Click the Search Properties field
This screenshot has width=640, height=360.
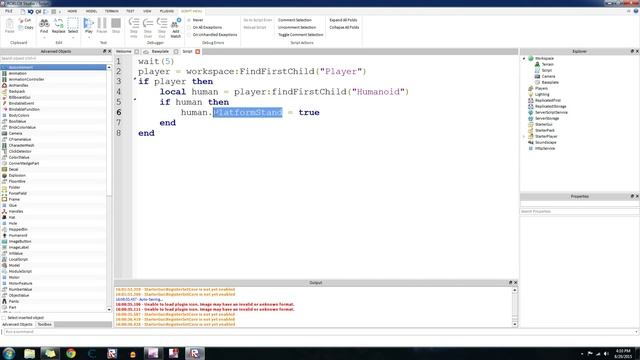(x=579, y=211)
